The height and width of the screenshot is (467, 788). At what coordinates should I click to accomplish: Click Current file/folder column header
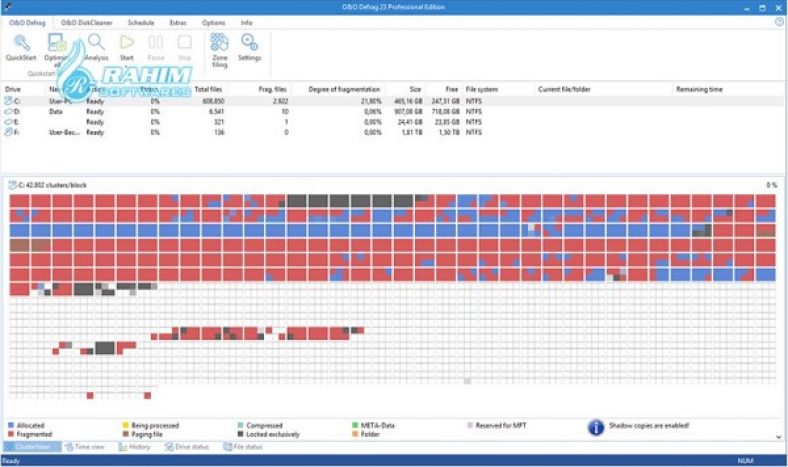click(x=564, y=89)
